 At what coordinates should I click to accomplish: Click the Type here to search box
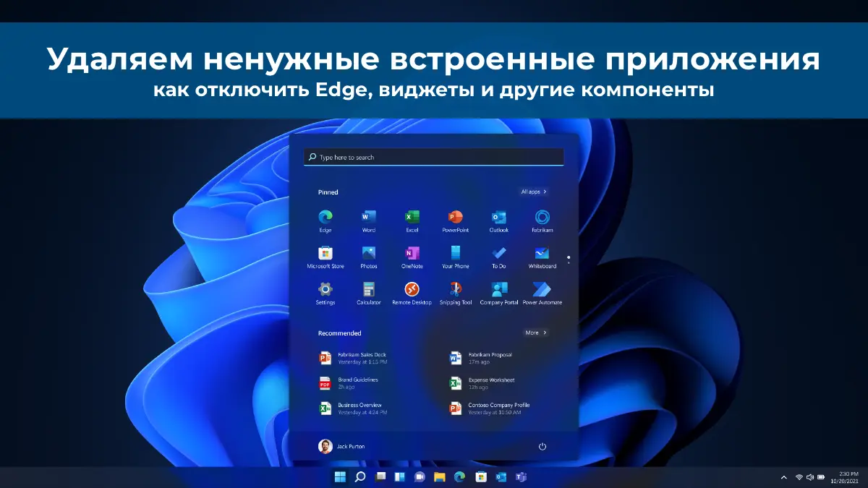(434, 157)
